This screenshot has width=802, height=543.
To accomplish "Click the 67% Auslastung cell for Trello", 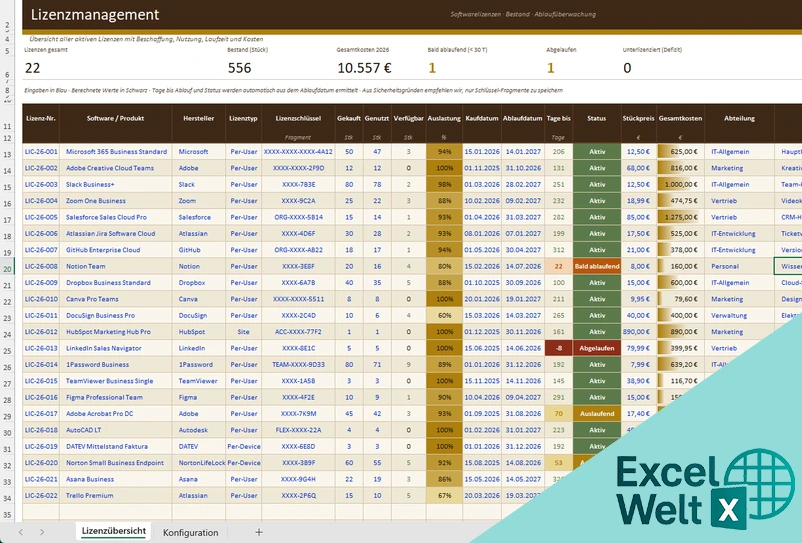I will [444, 495].
